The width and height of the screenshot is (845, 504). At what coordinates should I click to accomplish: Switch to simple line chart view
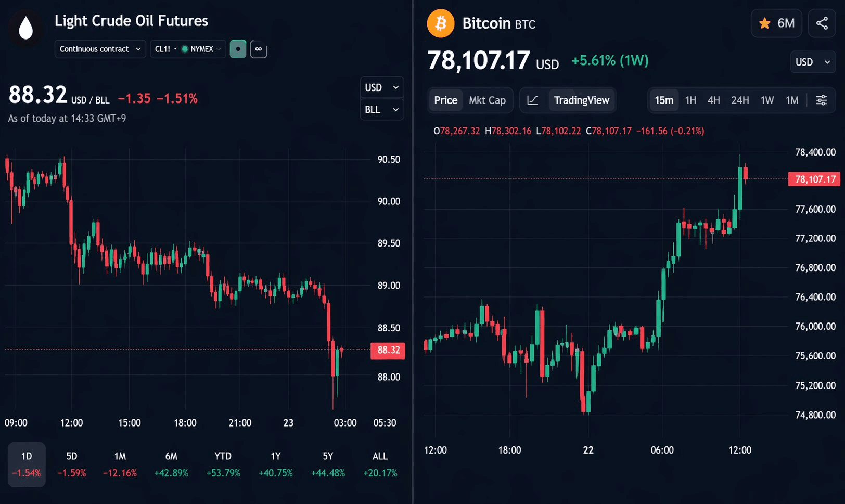533,100
